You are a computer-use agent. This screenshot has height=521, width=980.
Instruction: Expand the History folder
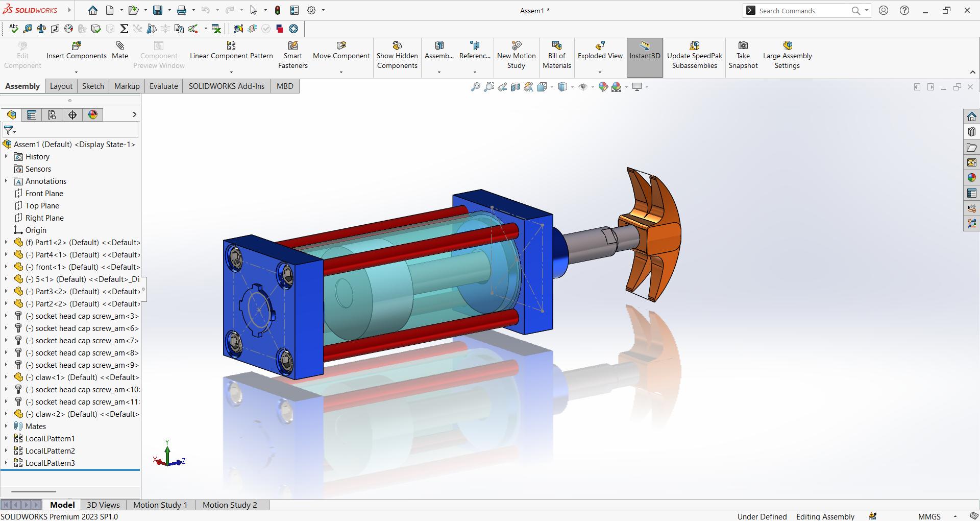point(6,157)
